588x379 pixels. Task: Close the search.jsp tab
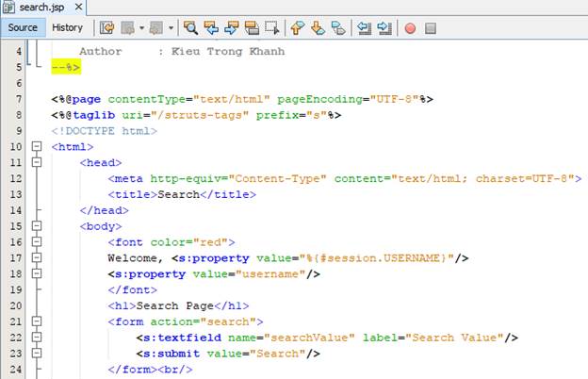[78, 8]
